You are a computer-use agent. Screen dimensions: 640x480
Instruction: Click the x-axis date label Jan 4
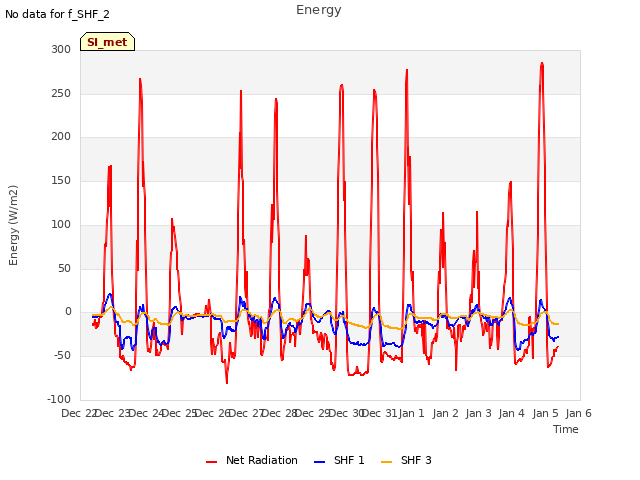tap(511, 413)
